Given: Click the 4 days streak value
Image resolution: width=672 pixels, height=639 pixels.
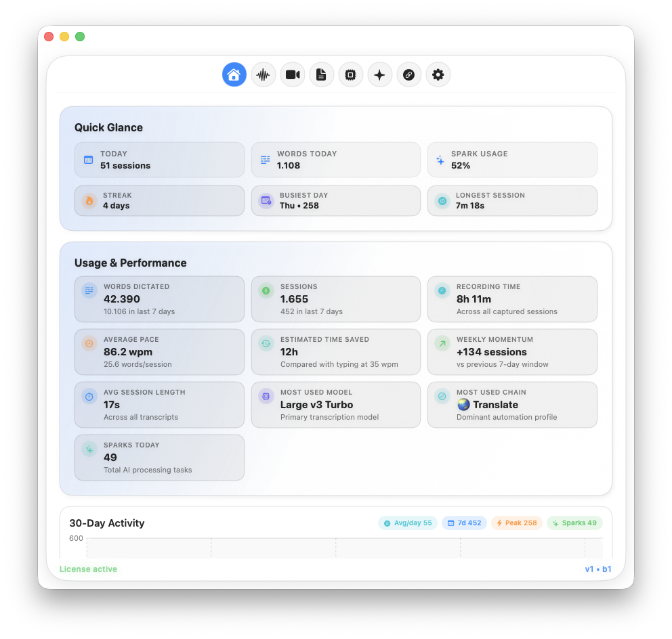Looking at the screenshot, I should tap(116, 206).
